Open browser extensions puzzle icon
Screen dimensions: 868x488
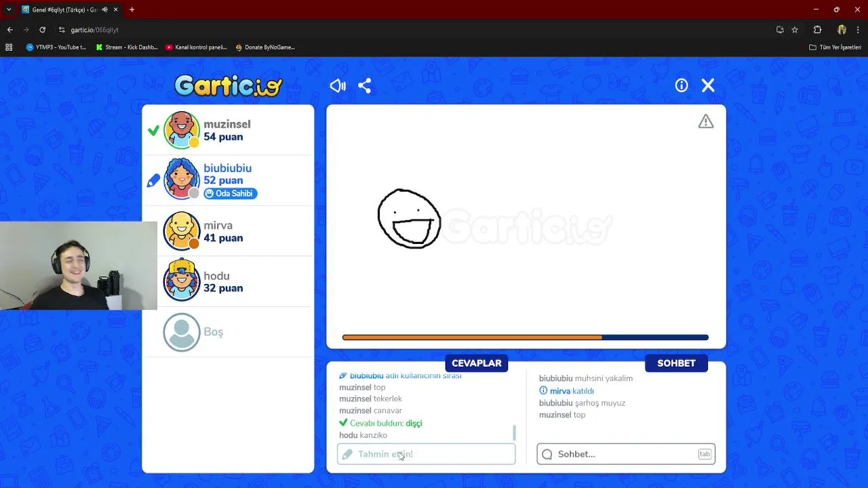point(817,30)
